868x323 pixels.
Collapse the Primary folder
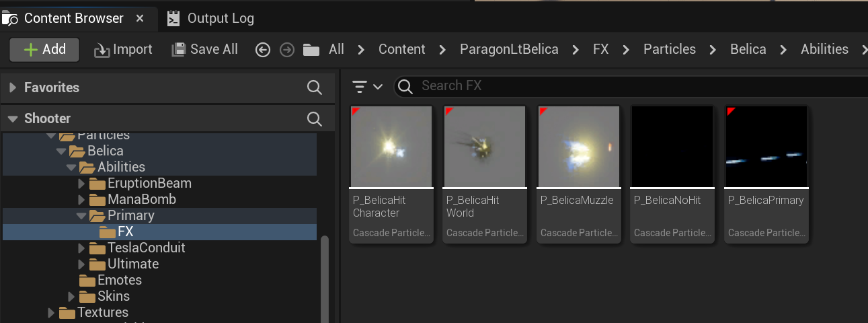82,216
